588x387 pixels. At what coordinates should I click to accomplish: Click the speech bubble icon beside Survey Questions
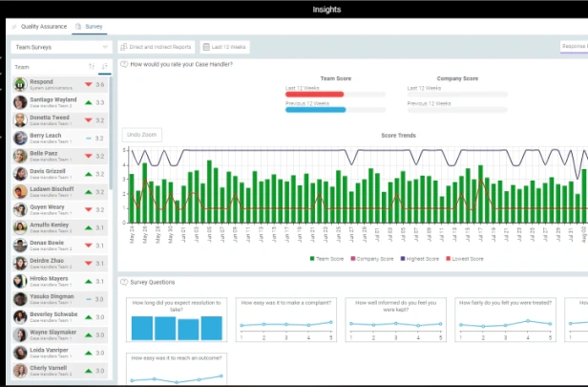124,282
